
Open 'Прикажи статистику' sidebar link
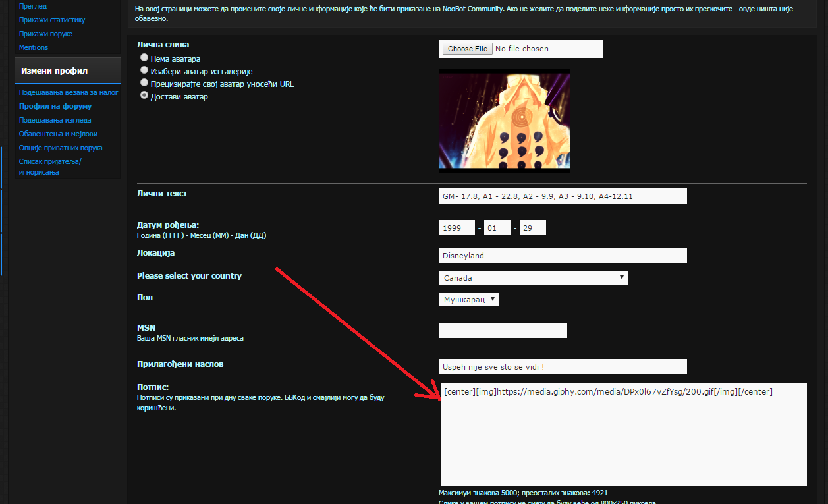pyautogui.click(x=52, y=20)
